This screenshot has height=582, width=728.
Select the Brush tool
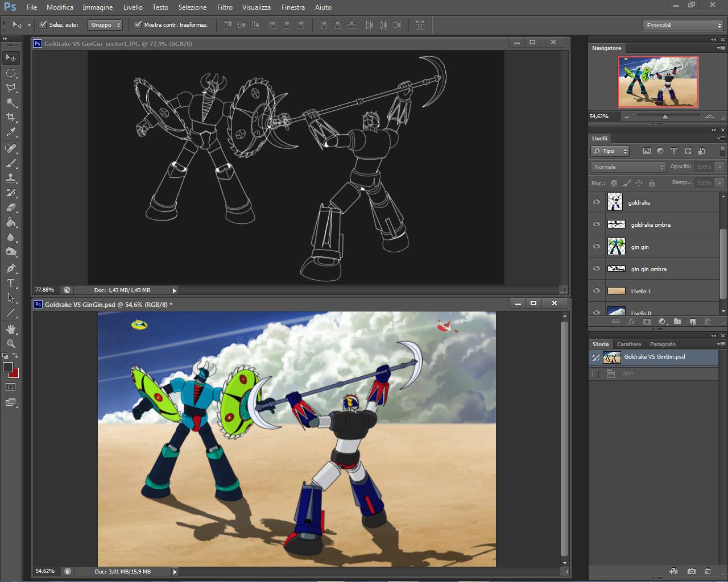(11, 163)
